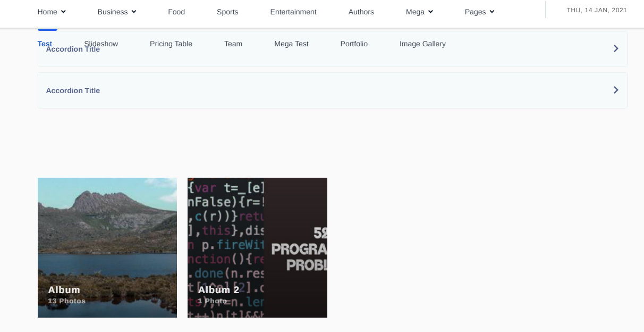Select the Test submenu item
644x332 pixels.
(45, 44)
